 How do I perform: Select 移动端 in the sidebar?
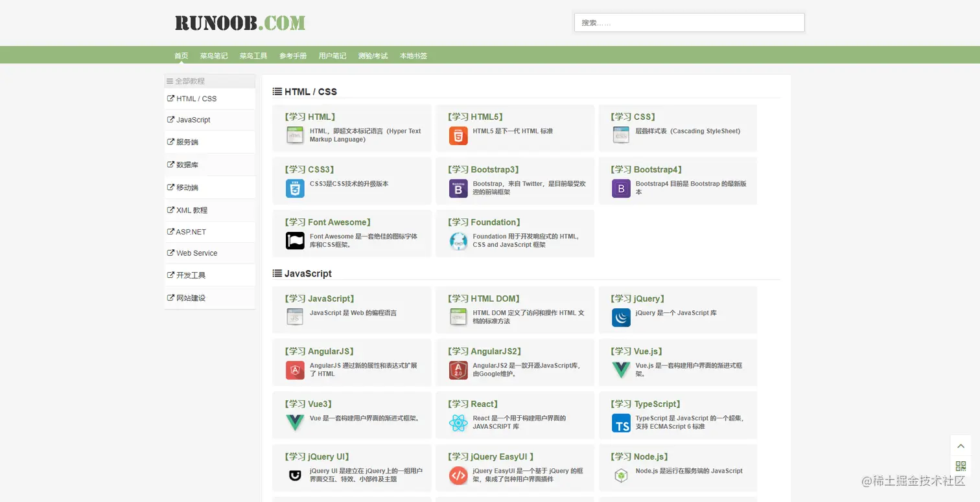click(210, 187)
